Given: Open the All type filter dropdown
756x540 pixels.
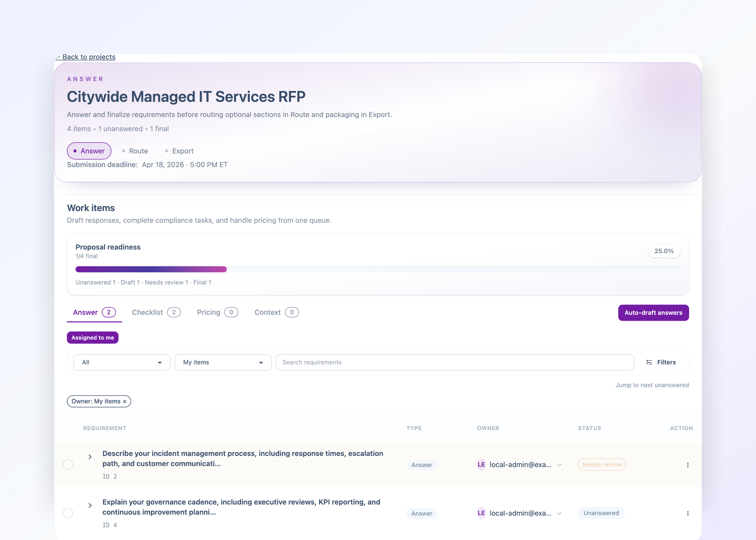Looking at the screenshot, I should coord(121,362).
